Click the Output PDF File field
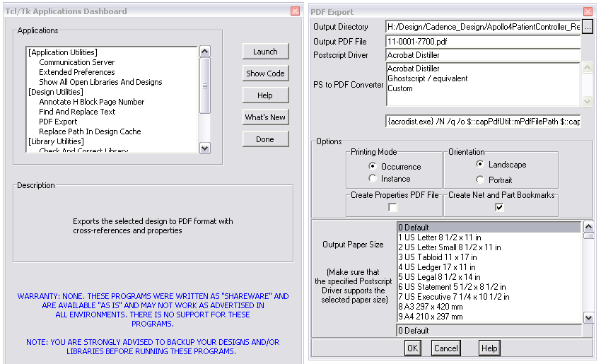This screenshot has width=601, height=364. 482,41
